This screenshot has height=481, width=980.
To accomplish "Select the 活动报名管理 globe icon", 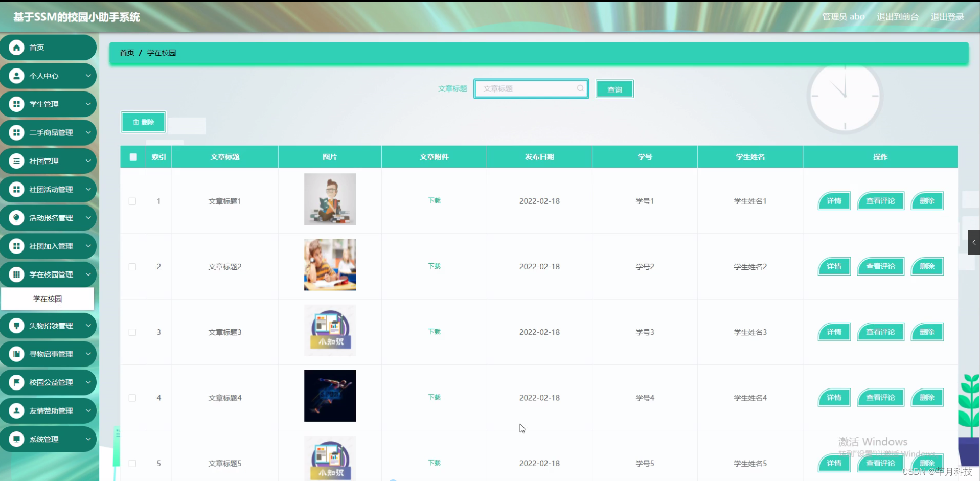I will tap(16, 218).
